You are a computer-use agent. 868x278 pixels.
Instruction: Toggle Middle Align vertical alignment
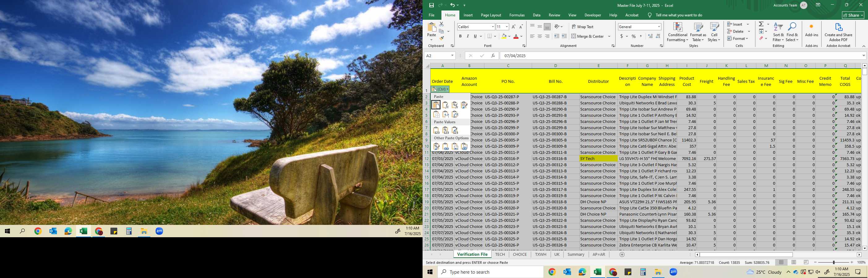pyautogui.click(x=540, y=27)
